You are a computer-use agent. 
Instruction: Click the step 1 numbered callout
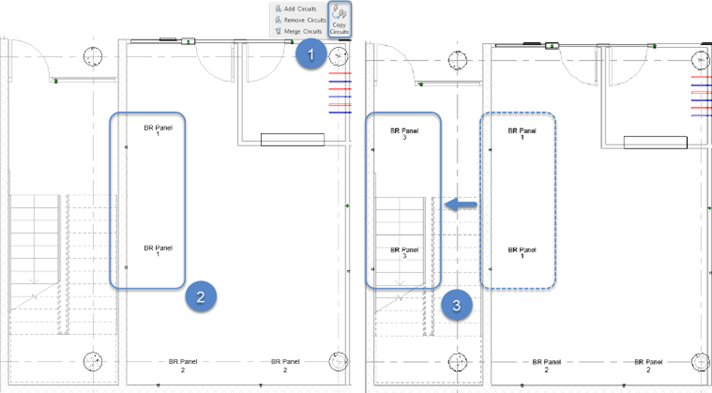click(x=311, y=55)
